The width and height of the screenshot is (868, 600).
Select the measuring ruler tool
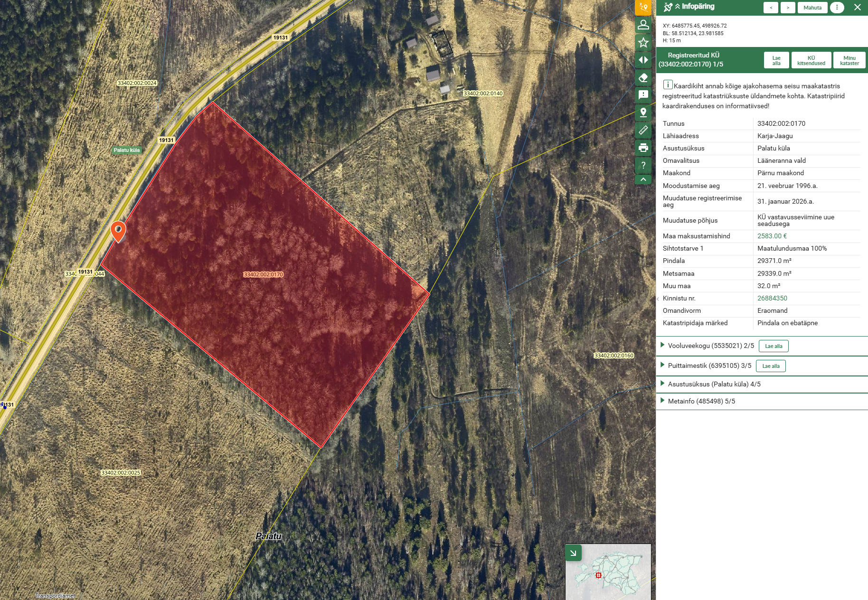643,130
